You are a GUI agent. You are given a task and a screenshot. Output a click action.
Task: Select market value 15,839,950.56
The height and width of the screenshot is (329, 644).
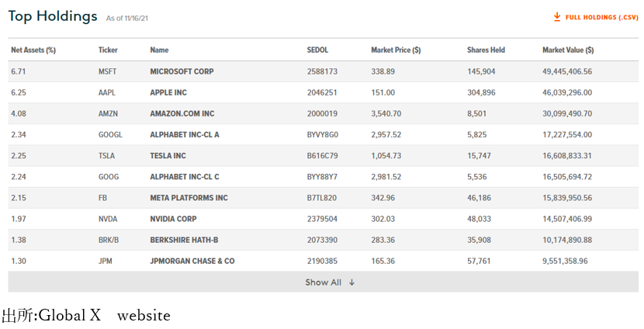point(567,198)
